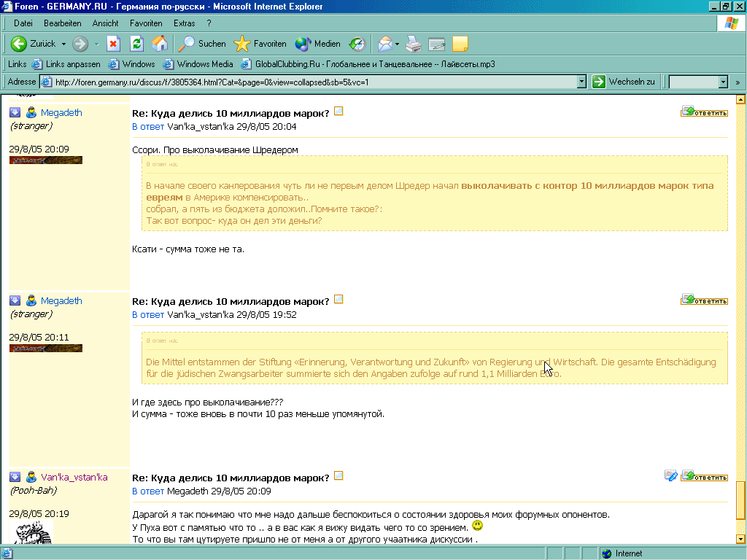
Task: Open the Windows links bar bookmark
Action: click(x=131, y=64)
